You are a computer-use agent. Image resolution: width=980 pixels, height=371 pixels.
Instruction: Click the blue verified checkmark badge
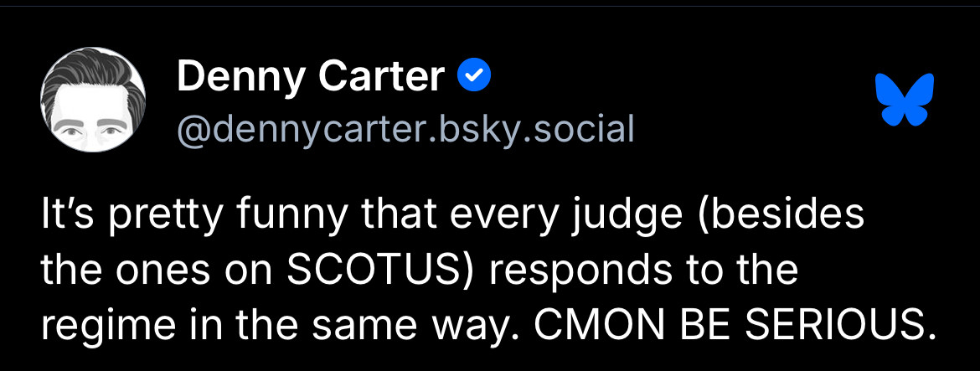point(474,77)
